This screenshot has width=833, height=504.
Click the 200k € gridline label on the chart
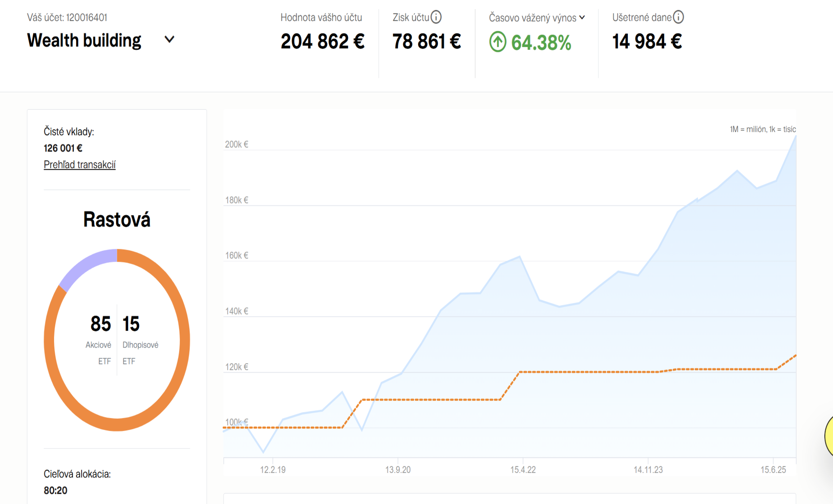(236, 144)
